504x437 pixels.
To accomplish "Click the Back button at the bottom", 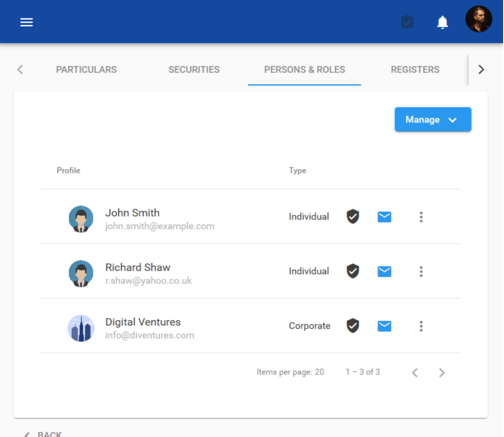I will tap(43, 434).
